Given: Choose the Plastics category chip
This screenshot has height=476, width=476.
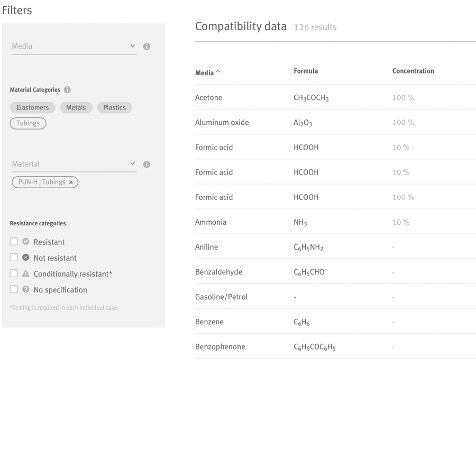Looking at the screenshot, I should tap(114, 108).
